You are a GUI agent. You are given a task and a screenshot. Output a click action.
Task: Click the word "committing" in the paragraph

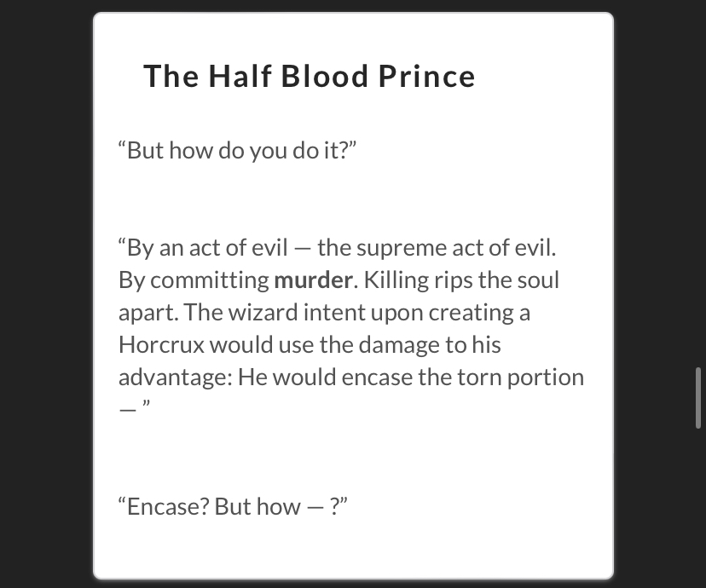[210, 280]
